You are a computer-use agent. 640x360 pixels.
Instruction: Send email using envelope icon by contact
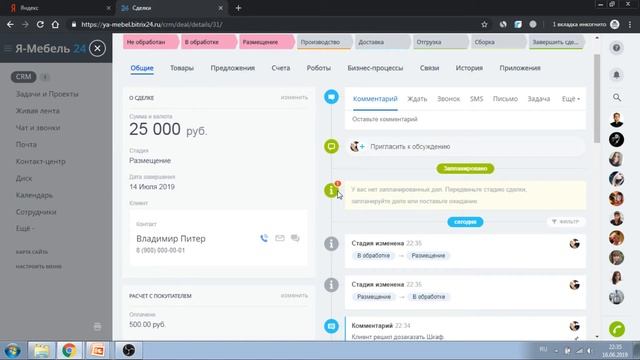click(280, 238)
